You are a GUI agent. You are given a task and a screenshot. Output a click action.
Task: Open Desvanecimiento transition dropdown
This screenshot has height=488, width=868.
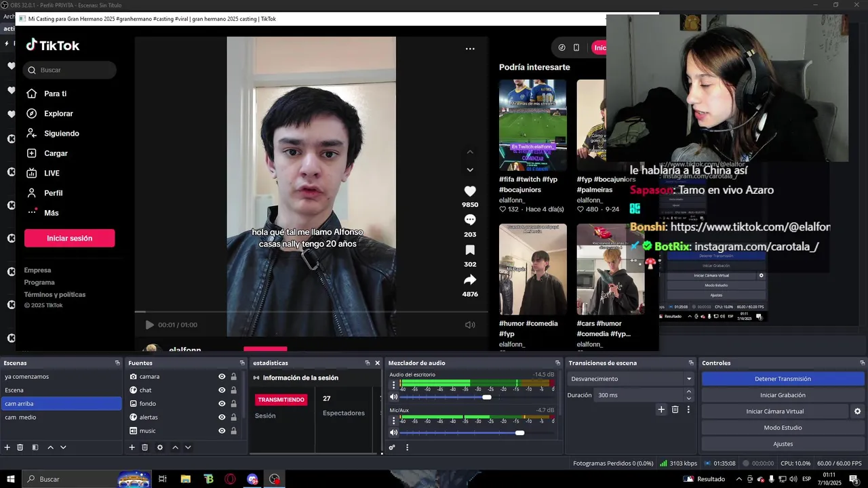pyautogui.click(x=631, y=379)
